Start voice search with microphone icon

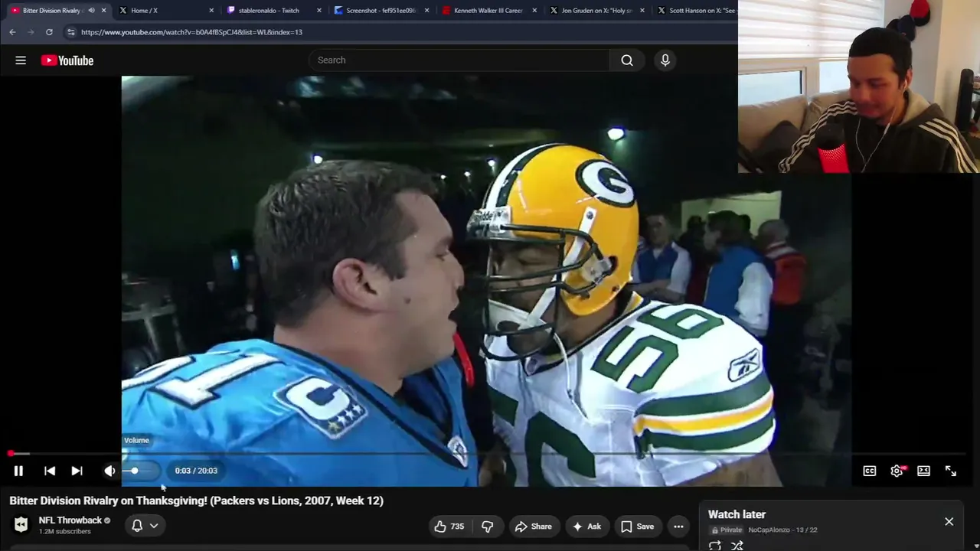pos(665,60)
